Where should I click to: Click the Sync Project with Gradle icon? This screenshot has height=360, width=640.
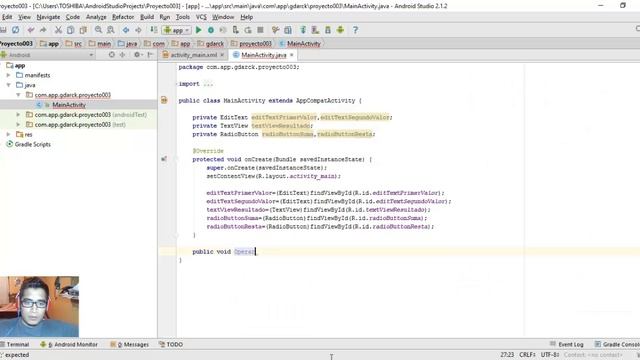pyautogui.click(x=303, y=30)
